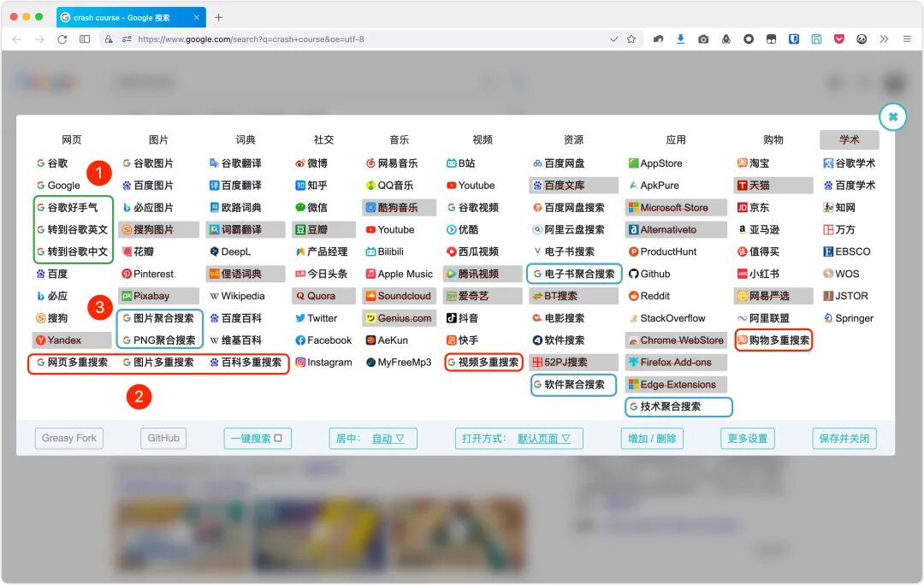Open the Bitwarden shield extension icon
924x585 pixels.
click(794, 38)
